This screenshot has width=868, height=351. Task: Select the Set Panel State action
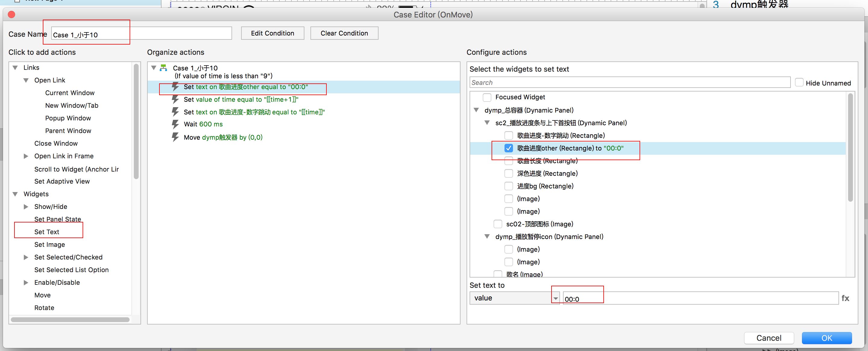(x=58, y=219)
